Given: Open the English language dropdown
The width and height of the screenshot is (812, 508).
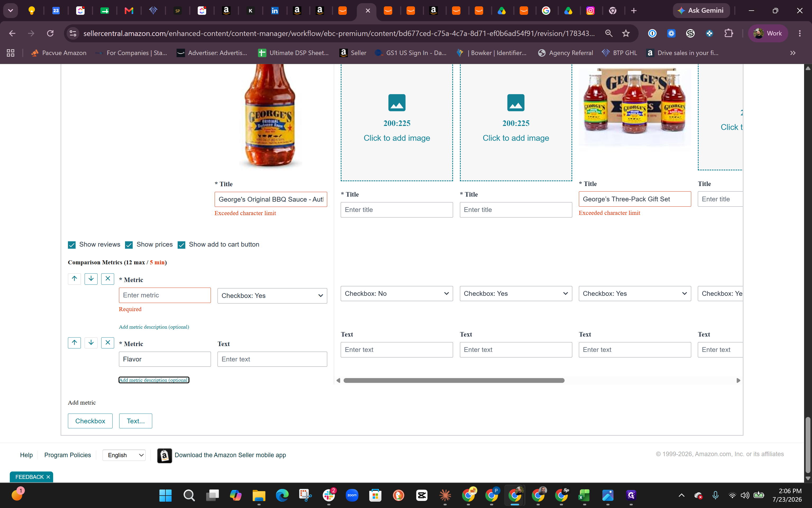Looking at the screenshot, I should pyautogui.click(x=124, y=455).
